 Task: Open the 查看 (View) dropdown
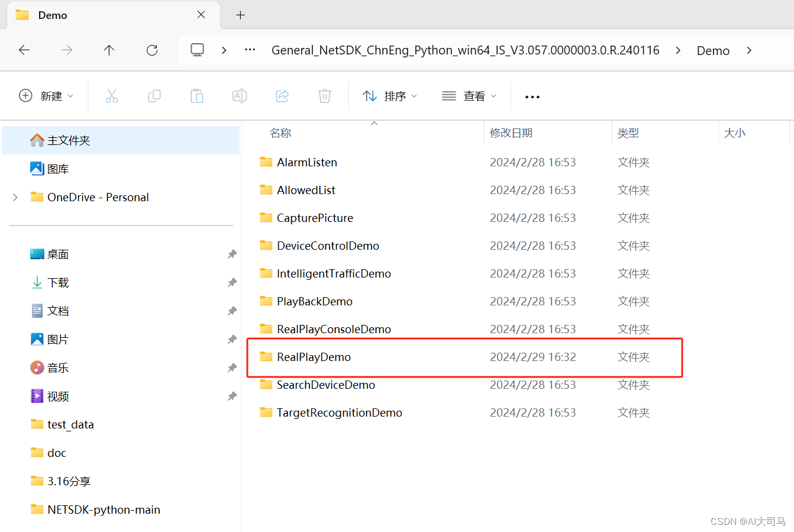point(469,96)
